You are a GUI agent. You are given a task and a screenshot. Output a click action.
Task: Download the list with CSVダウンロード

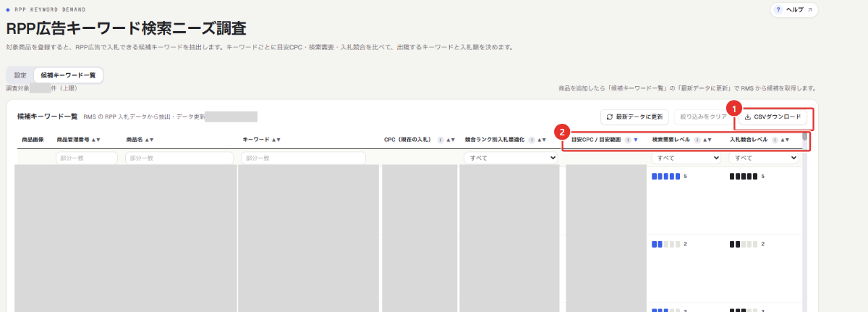click(773, 117)
